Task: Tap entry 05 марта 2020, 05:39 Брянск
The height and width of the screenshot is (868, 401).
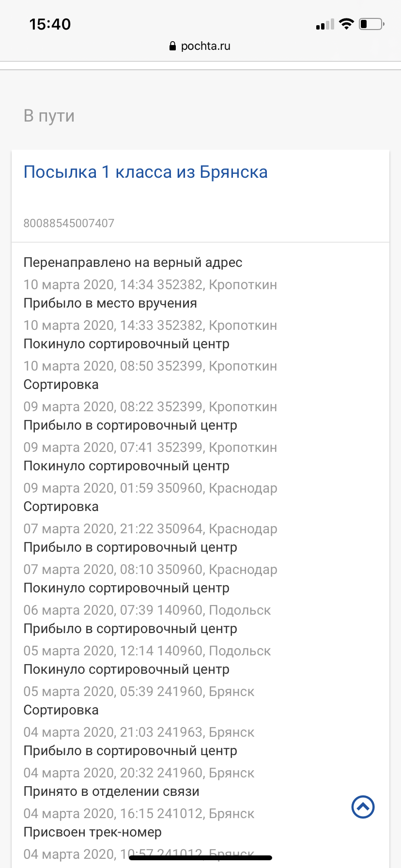Action: [x=139, y=691]
